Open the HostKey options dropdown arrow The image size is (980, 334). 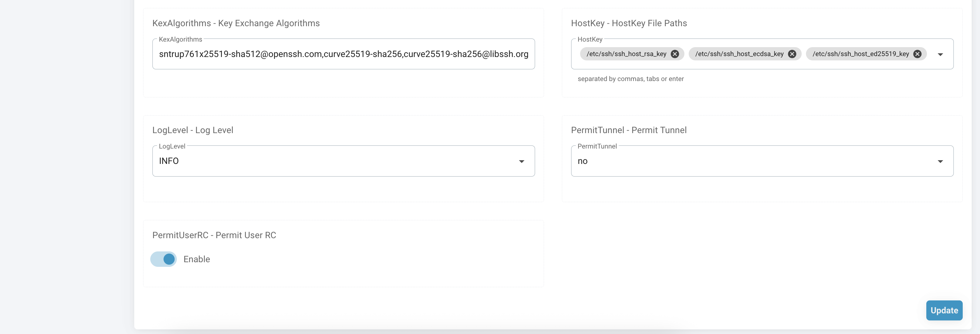coord(940,54)
